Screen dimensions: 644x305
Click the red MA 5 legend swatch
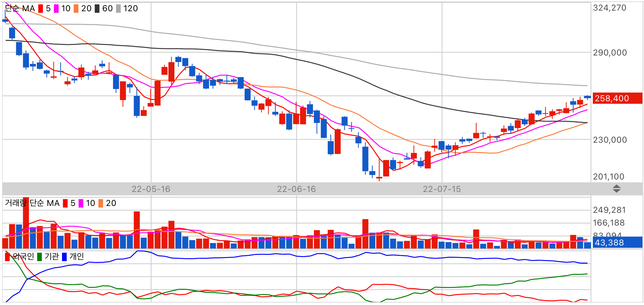pos(41,9)
